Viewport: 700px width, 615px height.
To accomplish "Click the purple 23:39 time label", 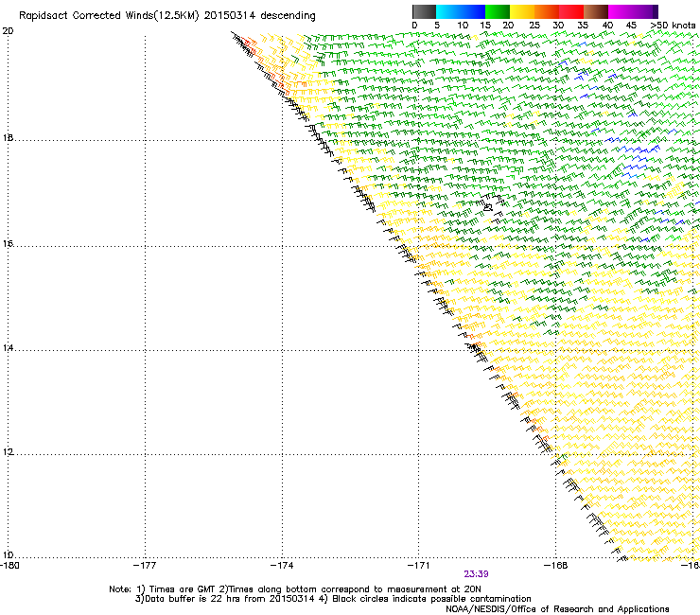I will pos(476,574).
